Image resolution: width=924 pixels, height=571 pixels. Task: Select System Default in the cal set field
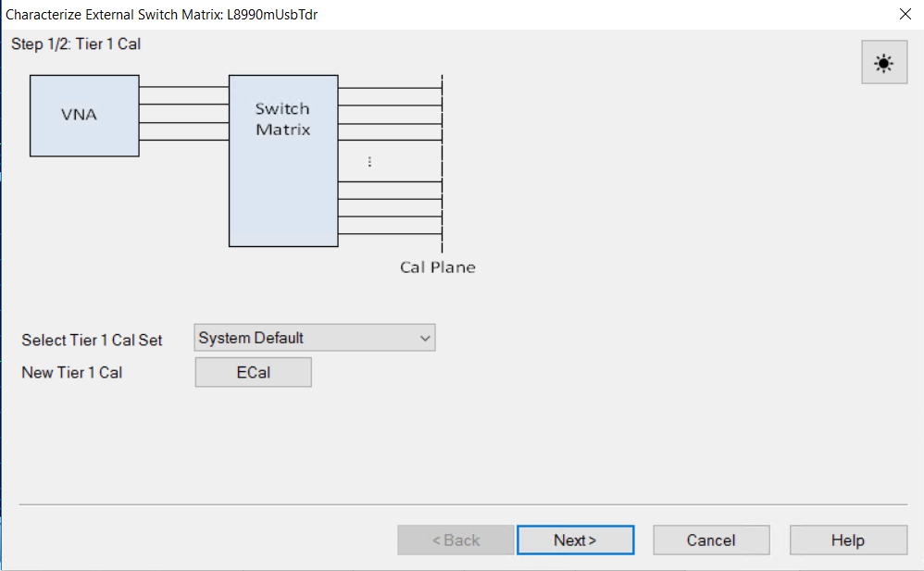point(296,337)
